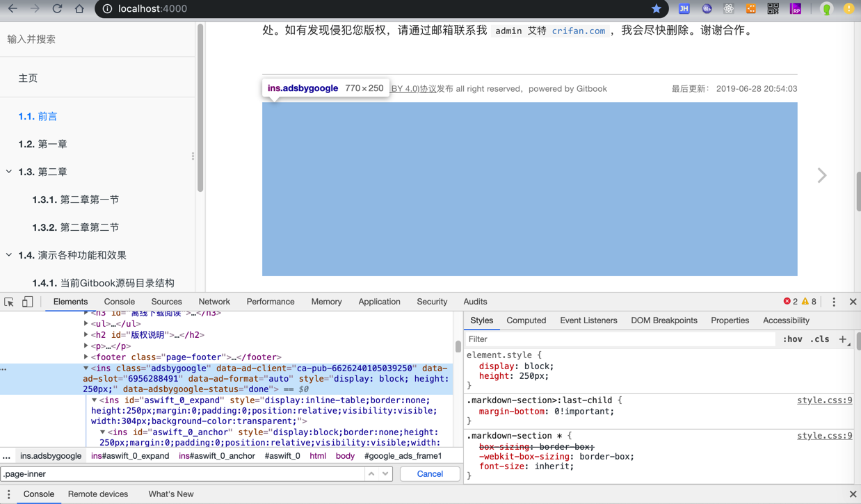
Task: Reload the page with the refresh icon
Action: (57, 9)
